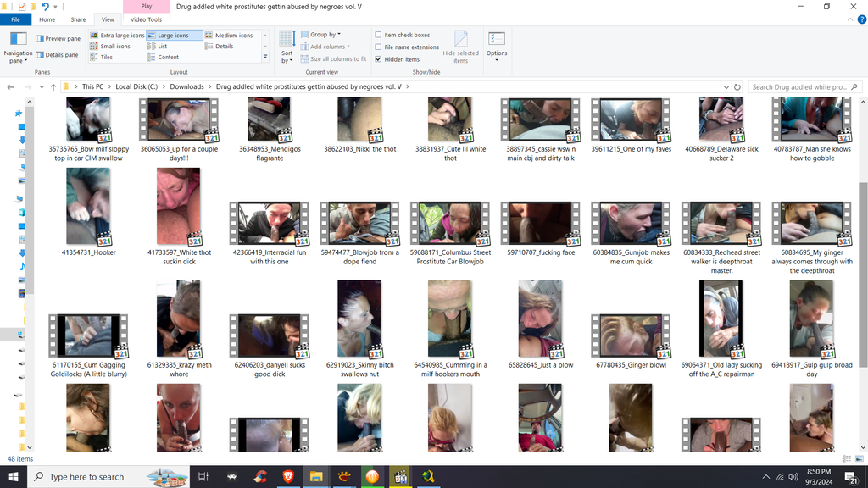Open Brave browser from the taskbar

click(x=288, y=477)
